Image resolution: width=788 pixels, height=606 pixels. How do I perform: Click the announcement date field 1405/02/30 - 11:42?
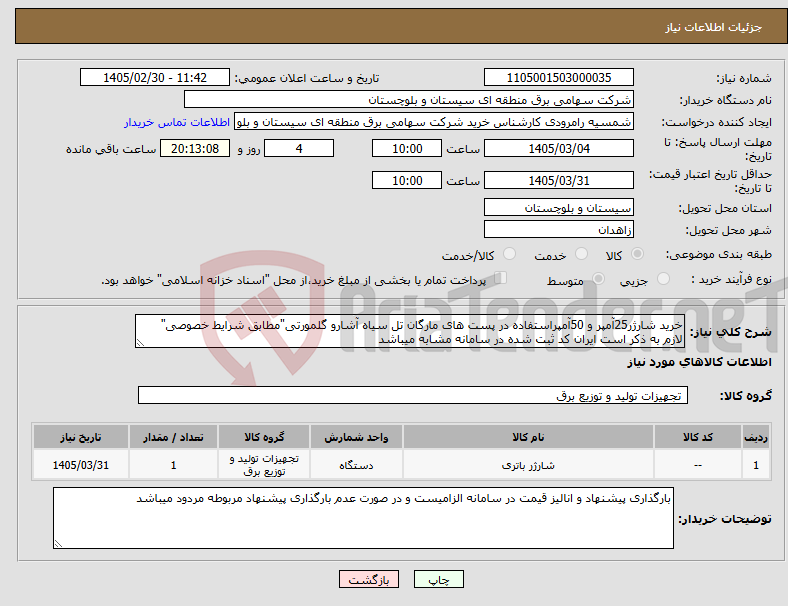155,77
